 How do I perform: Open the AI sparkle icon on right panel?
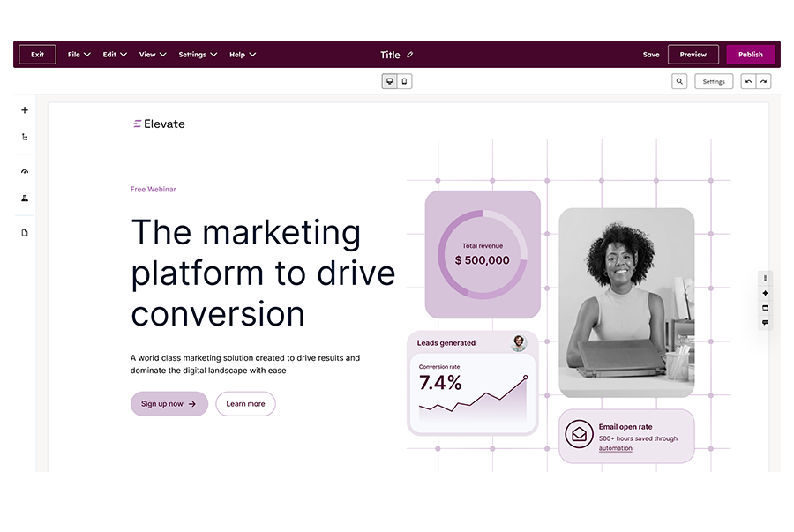coord(765,294)
